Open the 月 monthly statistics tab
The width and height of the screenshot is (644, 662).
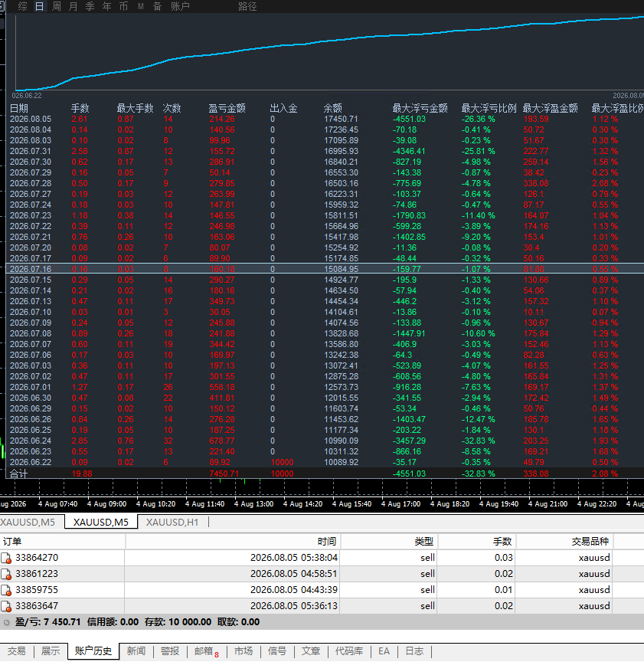73,6
